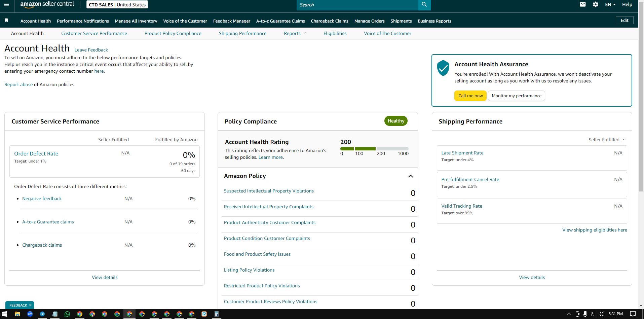Click the Amazon Seller Central logo
Screen dimensions: 644x319
pyautogui.click(x=47, y=4)
